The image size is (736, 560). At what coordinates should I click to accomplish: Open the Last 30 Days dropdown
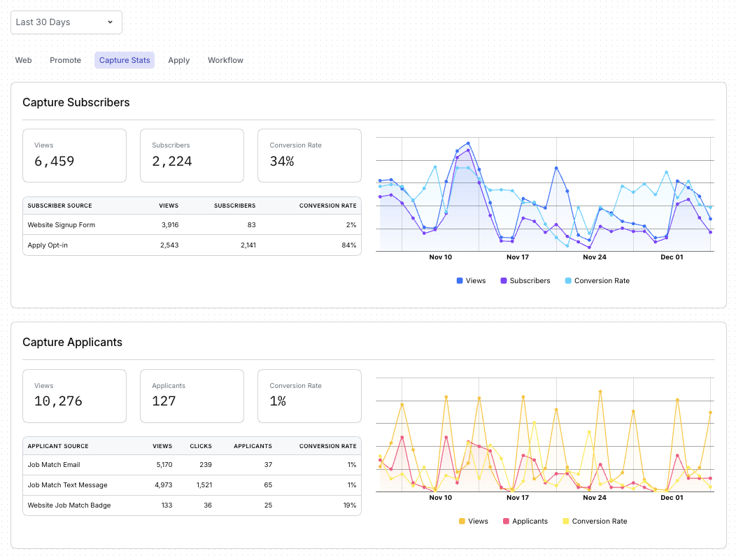(66, 22)
